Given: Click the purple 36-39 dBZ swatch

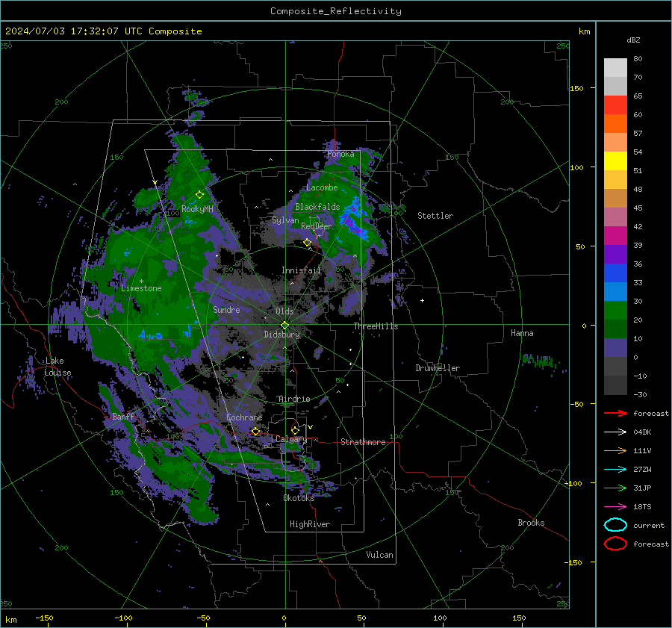Looking at the screenshot, I should tap(615, 254).
